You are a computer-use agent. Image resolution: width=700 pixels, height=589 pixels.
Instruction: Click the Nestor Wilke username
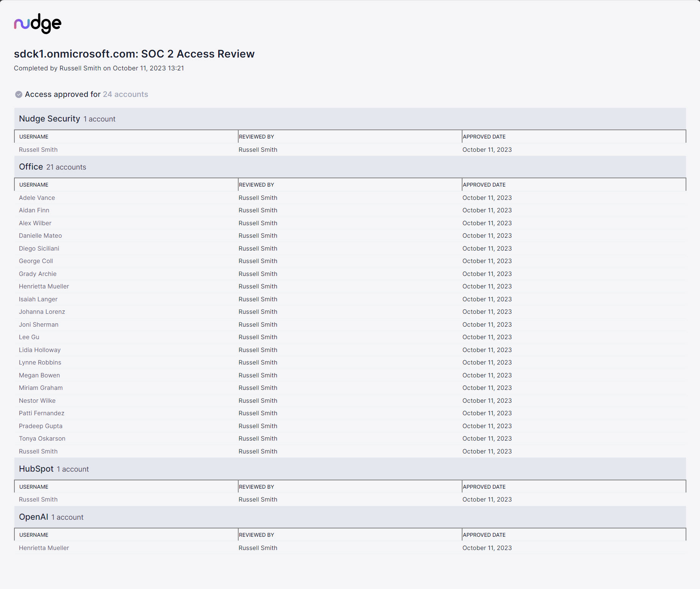pyautogui.click(x=37, y=400)
